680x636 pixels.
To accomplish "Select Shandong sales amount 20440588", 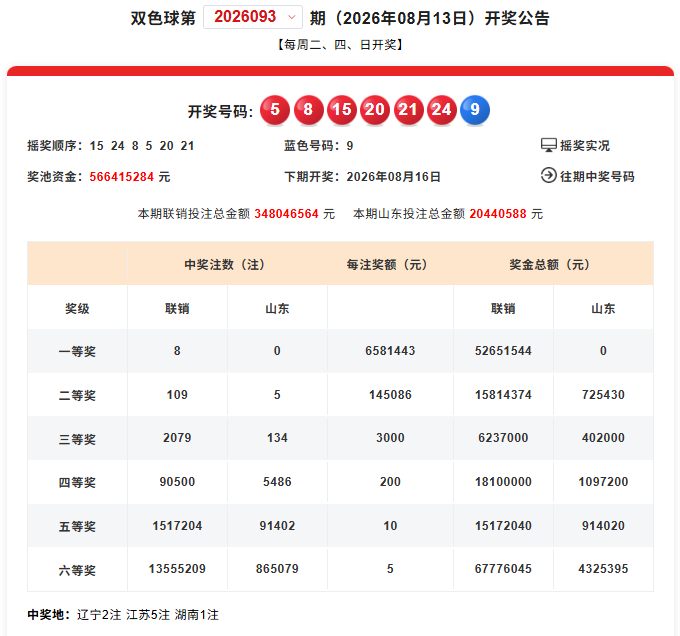I will pyautogui.click(x=498, y=214).
